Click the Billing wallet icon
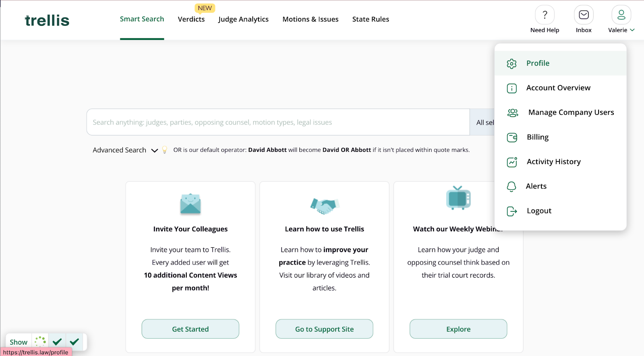The image size is (644, 356). pyautogui.click(x=512, y=137)
